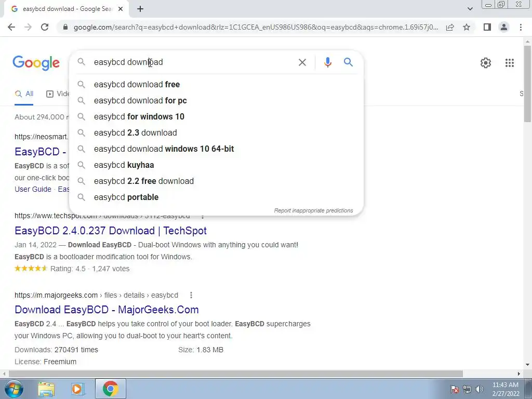Bookmark this page with the star
This screenshot has width=532, height=399.
tap(467, 27)
